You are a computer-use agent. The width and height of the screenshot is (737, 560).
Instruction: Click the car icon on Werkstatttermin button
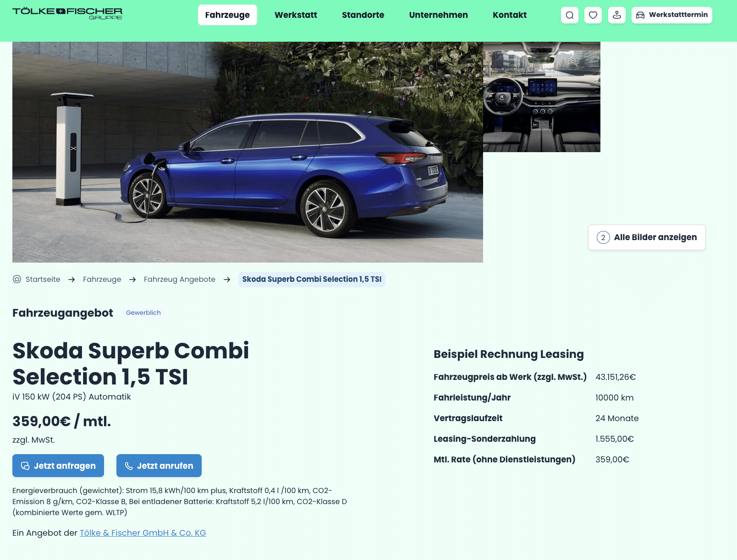pyautogui.click(x=640, y=15)
